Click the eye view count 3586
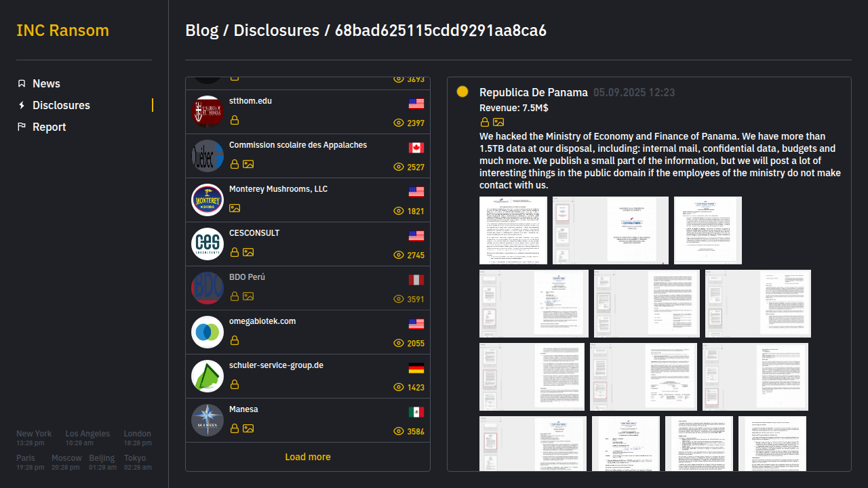This screenshot has height=488, width=868. (x=409, y=431)
